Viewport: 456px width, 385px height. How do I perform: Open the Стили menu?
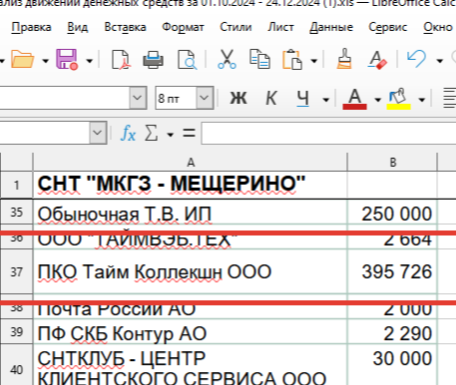(x=235, y=27)
